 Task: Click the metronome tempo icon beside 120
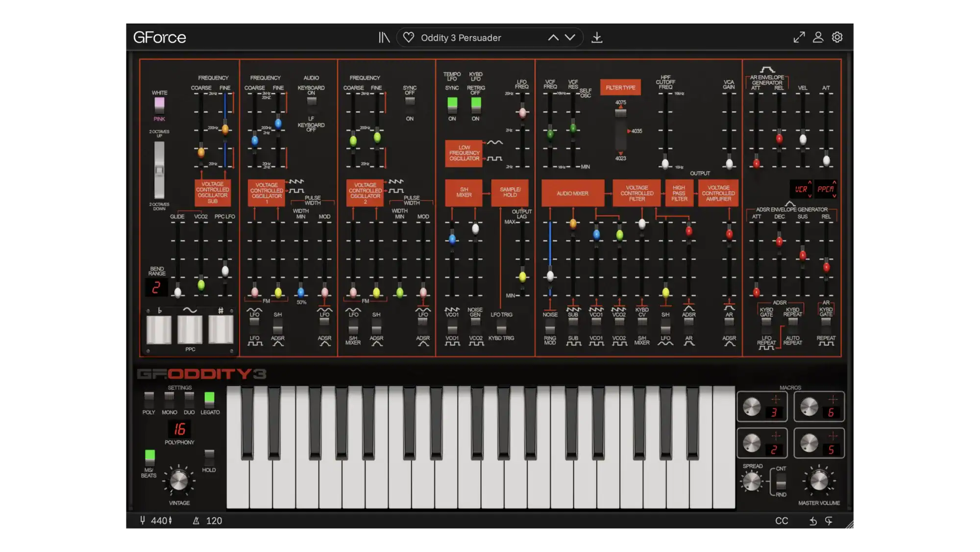tap(196, 521)
